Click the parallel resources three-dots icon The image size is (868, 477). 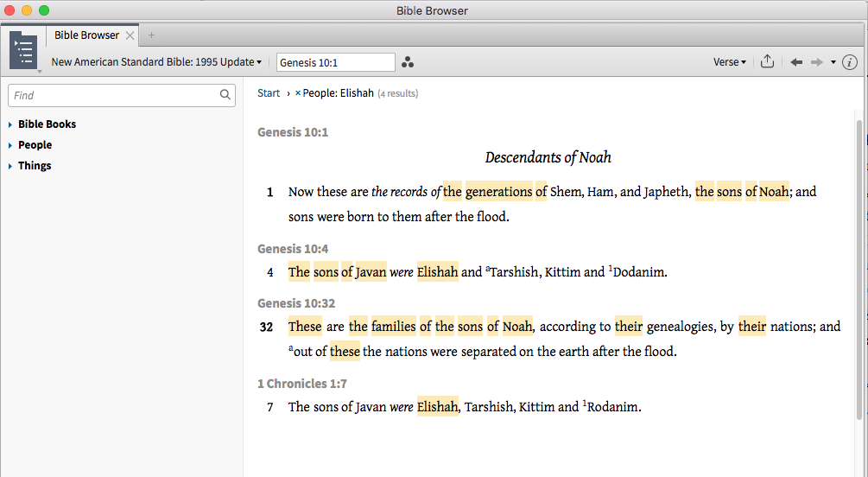[408, 62]
